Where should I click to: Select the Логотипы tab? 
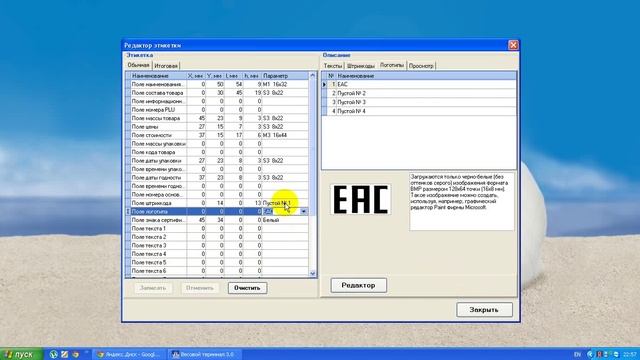coord(392,65)
